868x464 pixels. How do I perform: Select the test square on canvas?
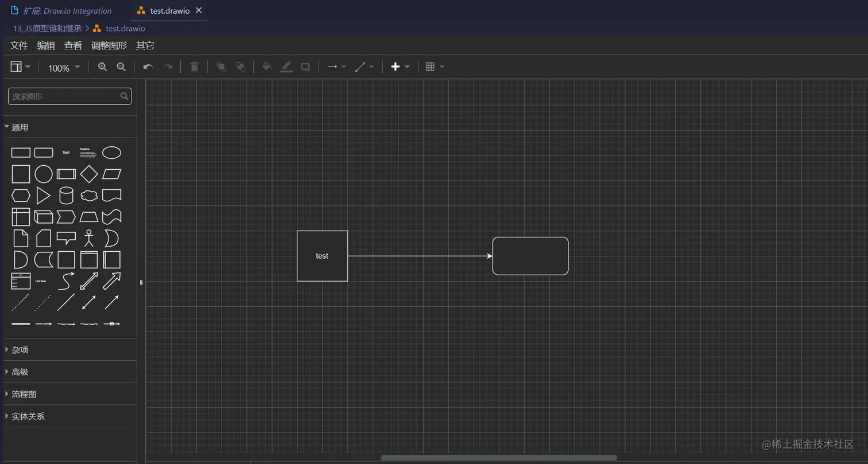tap(322, 256)
